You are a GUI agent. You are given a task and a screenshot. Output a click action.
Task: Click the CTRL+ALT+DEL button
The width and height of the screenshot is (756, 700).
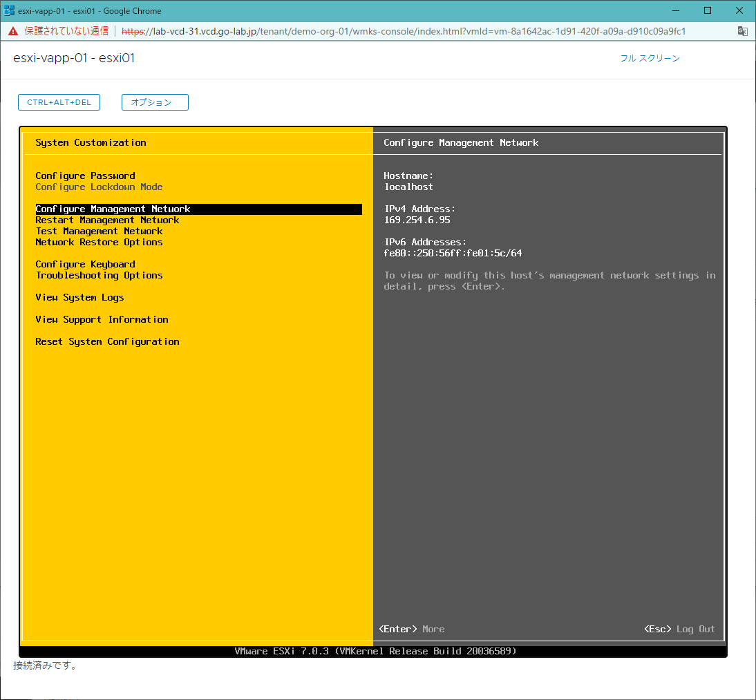[x=59, y=102]
